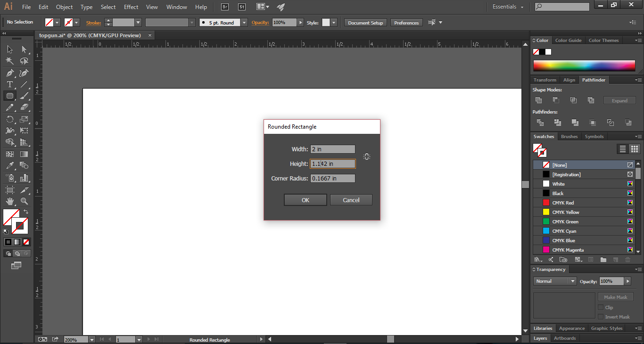Set toolbox paint mode to Gradient

pyautogui.click(x=17, y=242)
